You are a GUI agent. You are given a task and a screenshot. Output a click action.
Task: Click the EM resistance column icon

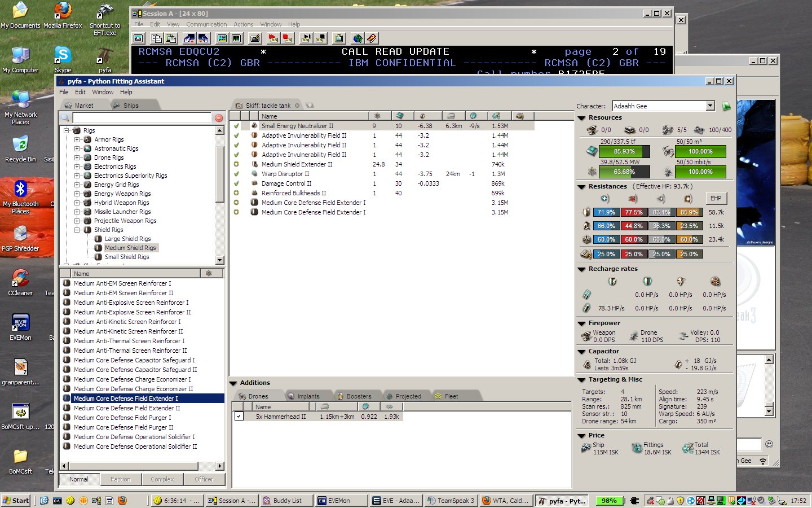coord(605,199)
